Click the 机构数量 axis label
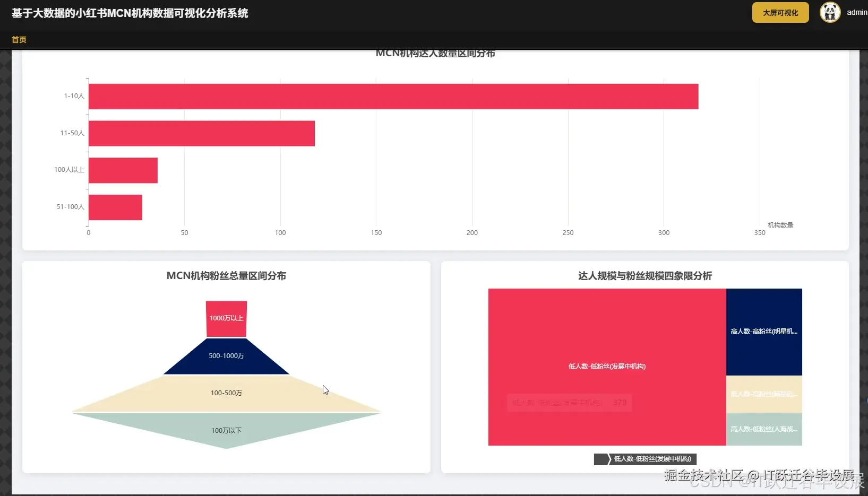This screenshot has height=496, width=868. 779,224
